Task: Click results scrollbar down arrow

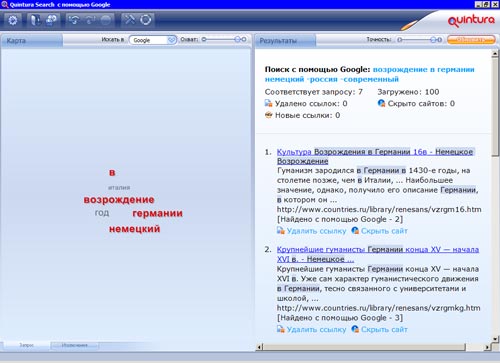Action: point(495,339)
